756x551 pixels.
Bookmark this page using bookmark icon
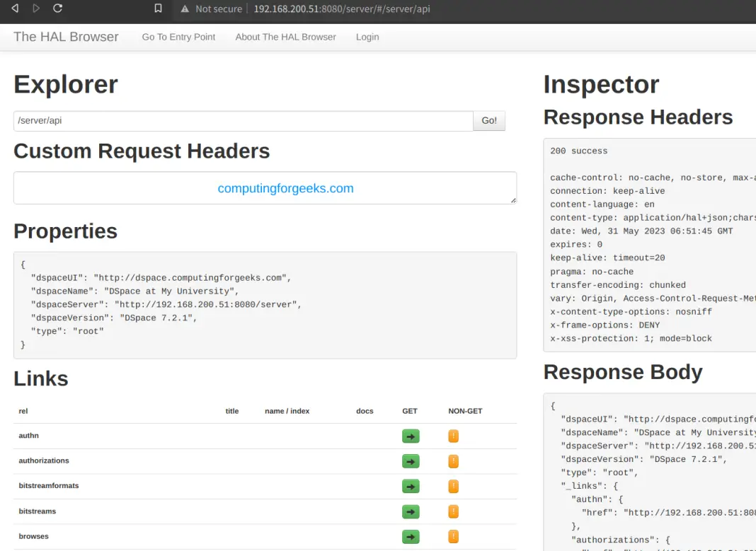coord(158,8)
